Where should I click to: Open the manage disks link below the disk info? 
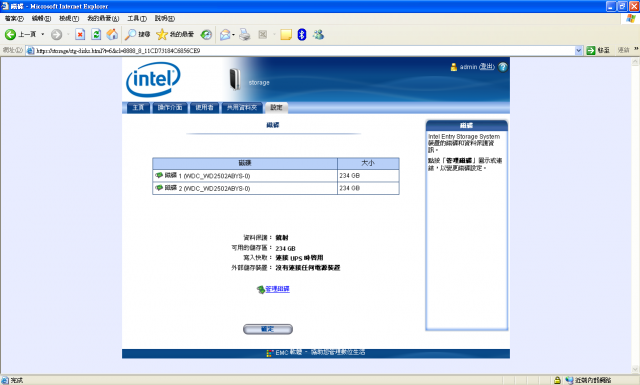click(278, 289)
